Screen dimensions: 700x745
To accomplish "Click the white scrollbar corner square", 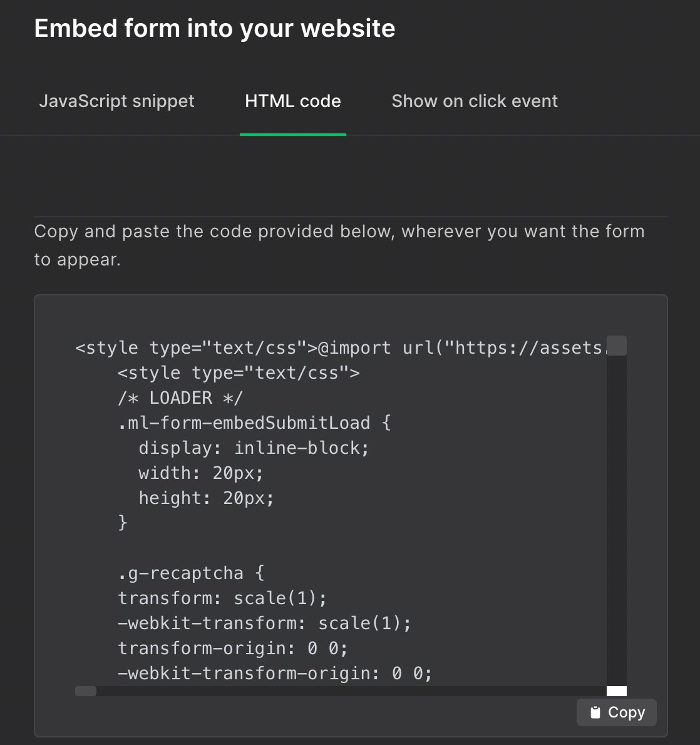I will click(617, 691).
